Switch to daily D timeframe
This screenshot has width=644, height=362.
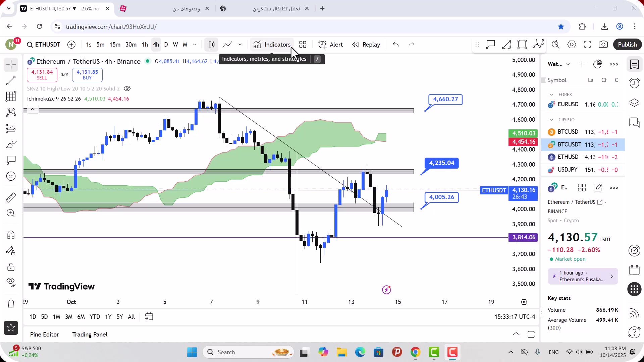point(166,45)
